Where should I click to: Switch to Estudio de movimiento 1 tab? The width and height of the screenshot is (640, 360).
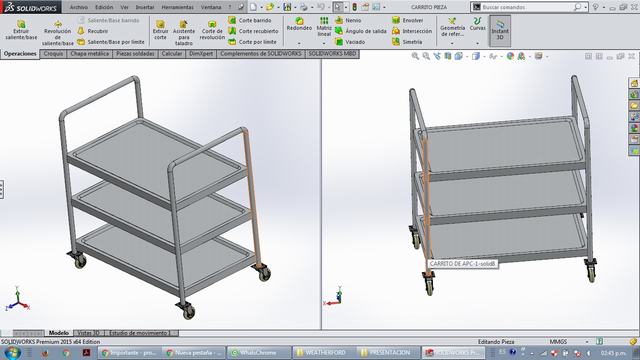point(140,333)
